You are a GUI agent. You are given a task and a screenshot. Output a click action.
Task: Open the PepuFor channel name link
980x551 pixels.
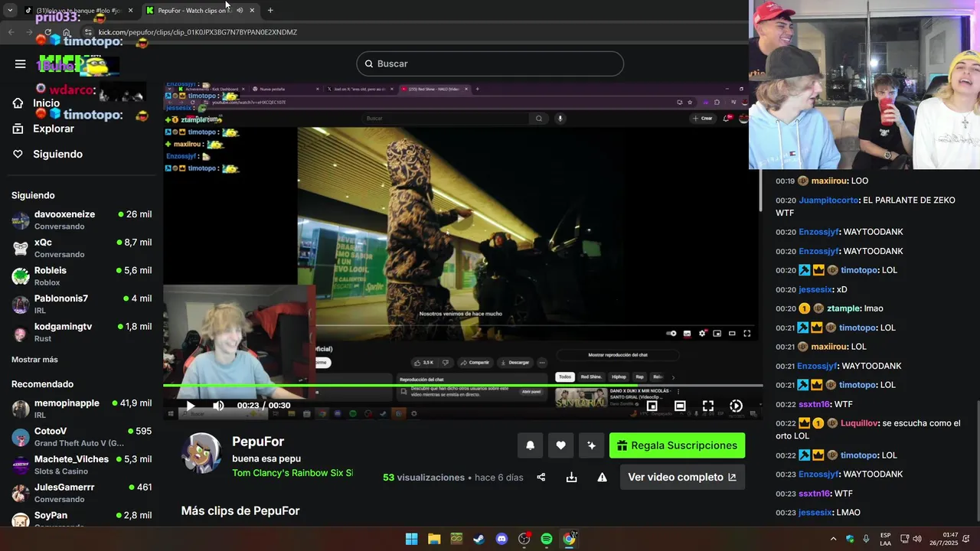(x=258, y=442)
